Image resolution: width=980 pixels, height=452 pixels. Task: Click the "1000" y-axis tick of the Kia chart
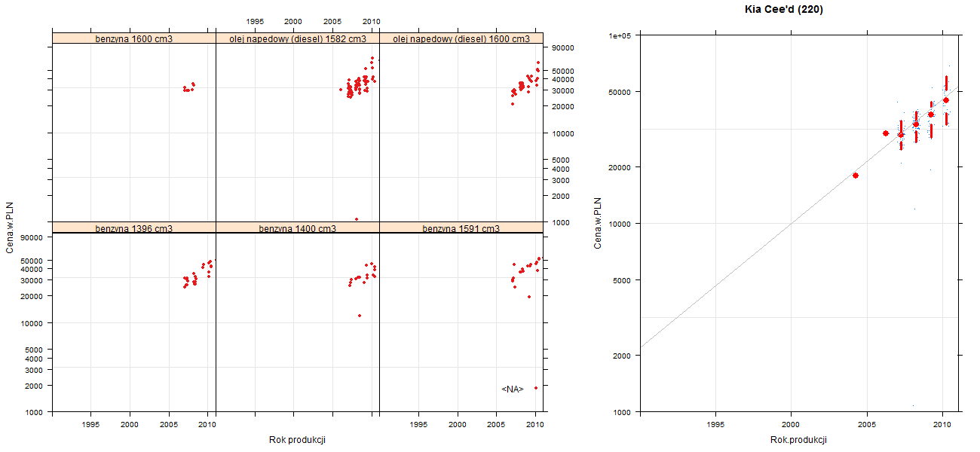point(623,411)
